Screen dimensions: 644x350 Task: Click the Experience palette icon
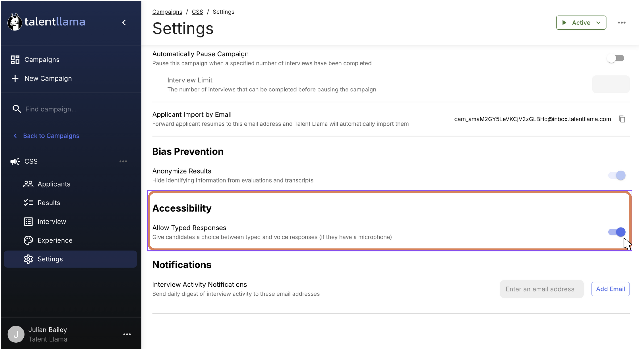click(x=28, y=240)
